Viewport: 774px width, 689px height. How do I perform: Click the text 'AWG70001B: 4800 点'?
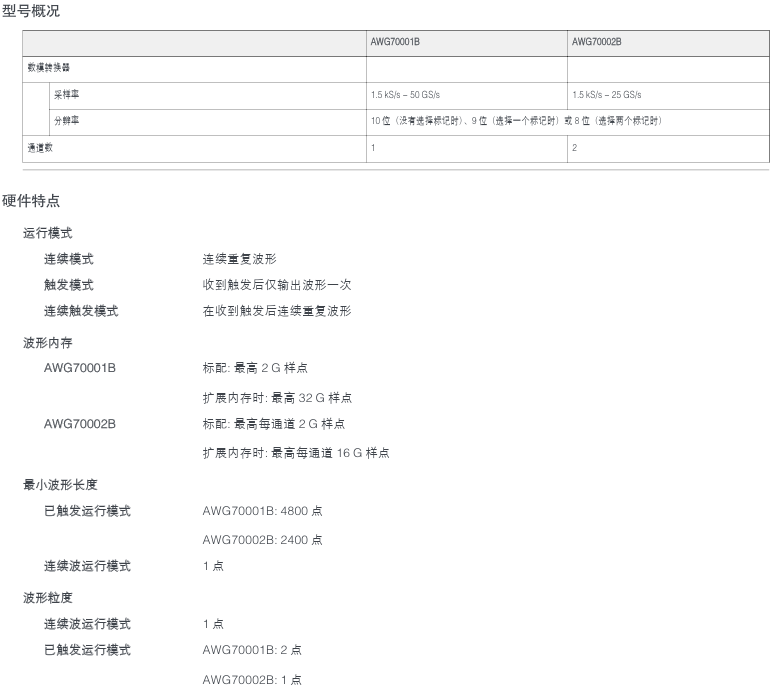(263, 511)
